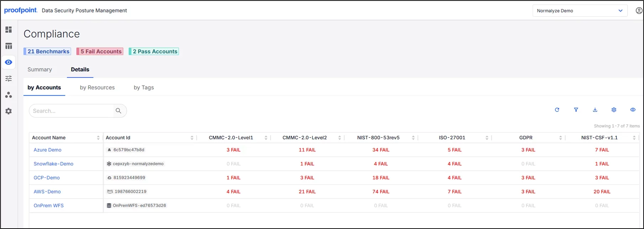Viewport: 644px width, 229px height.
Task: Open the table column settings gear
Action: tap(614, 110)
